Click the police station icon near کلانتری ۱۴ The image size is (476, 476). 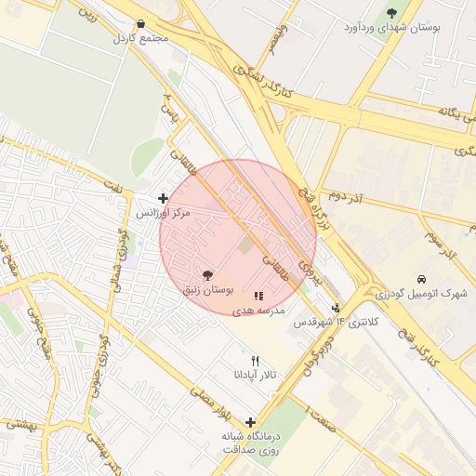pyautogui.click(x=336, y=309)
